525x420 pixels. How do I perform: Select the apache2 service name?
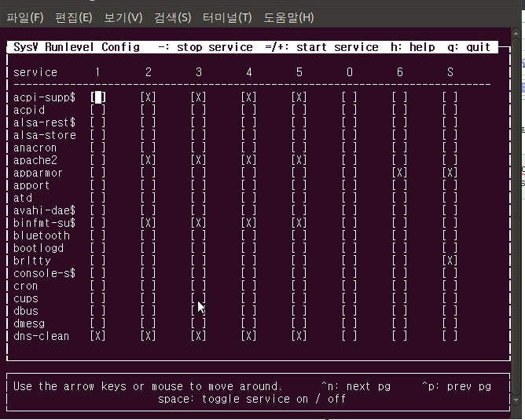coord(35,160)
